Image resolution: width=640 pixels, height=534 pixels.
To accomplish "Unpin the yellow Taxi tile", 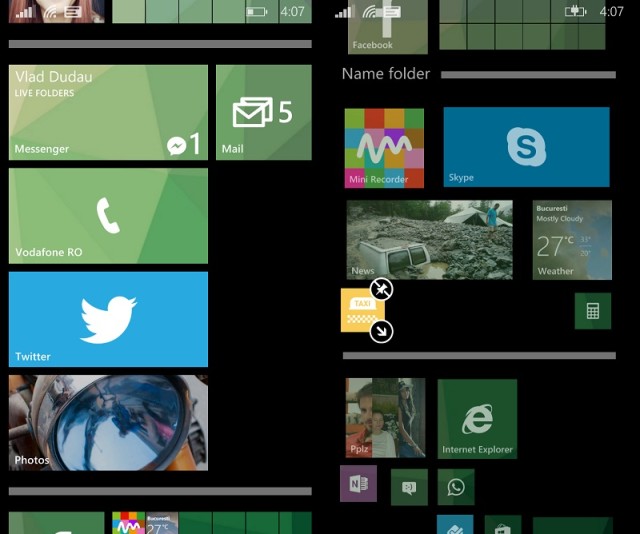I will click(x=382, y=289).
